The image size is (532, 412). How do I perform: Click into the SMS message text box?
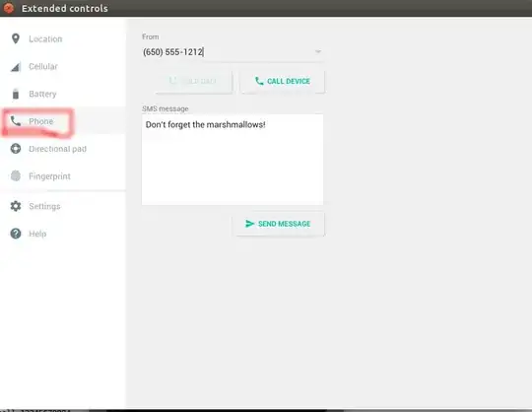click(x=233, y=160)
